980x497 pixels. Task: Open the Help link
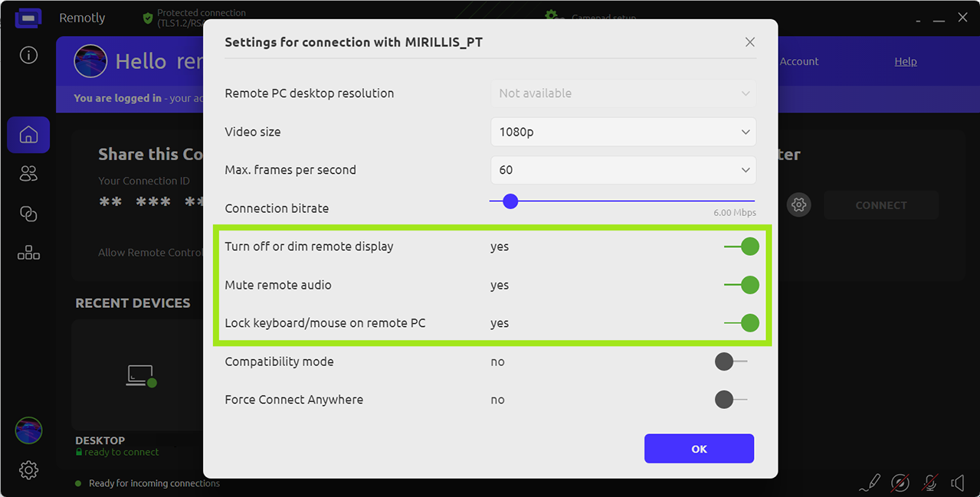click(x=906, y=61)
